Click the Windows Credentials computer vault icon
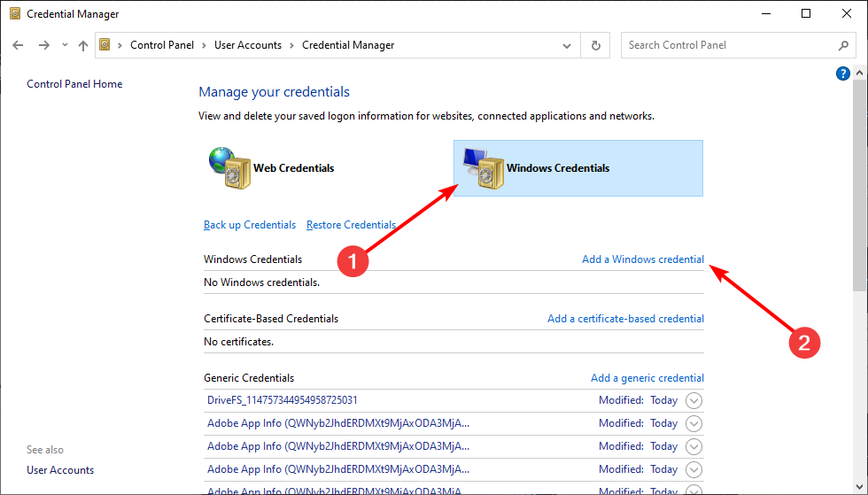The image size is (868, 495). point(484,168)
